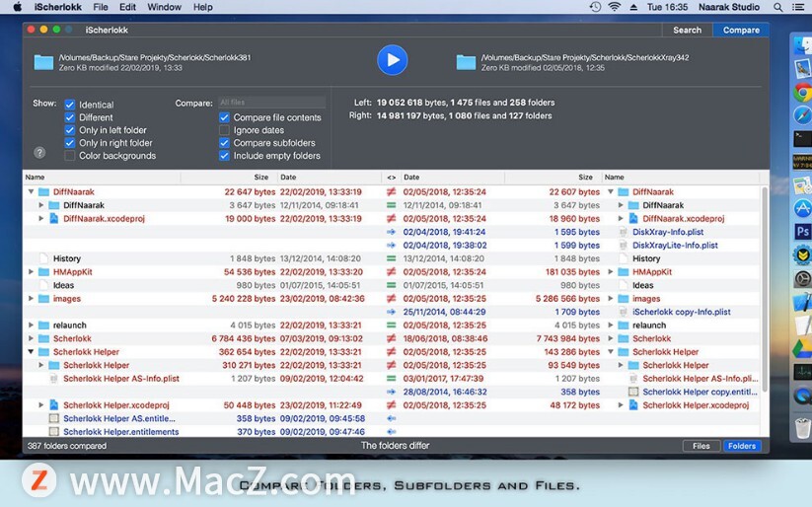
Task: Expand the left DiffNaarak.xcodeproj item
Action: (40, 219)
